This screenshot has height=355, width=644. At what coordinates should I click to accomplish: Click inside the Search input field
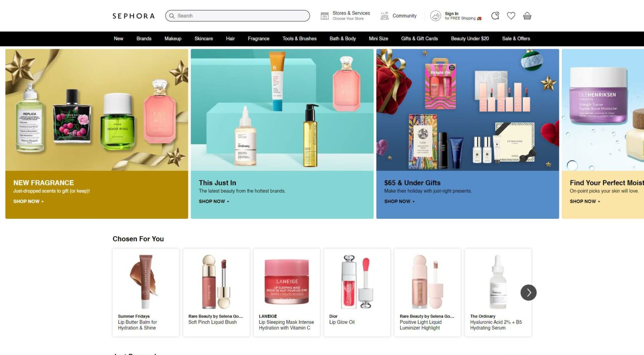[x=237, y=16]
